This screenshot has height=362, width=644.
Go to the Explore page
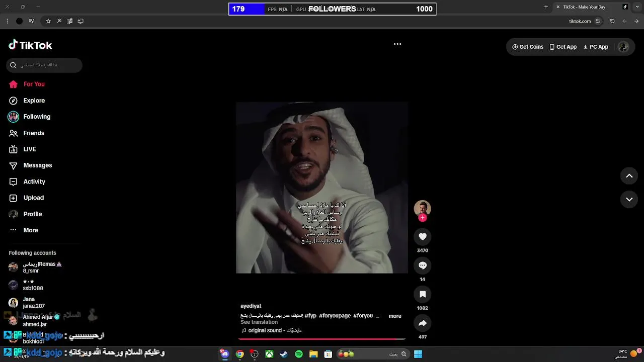coord(34,101)
